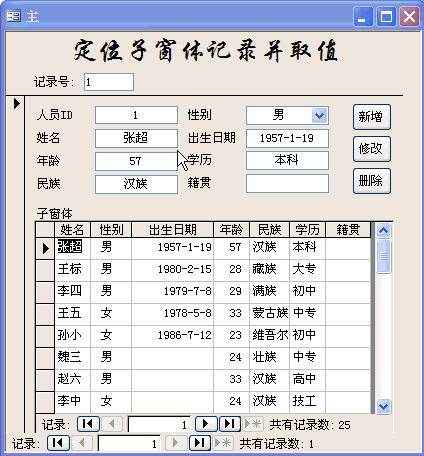424x456 pixels.
Task: Click the 出生日期 column header
Action: 172,230
